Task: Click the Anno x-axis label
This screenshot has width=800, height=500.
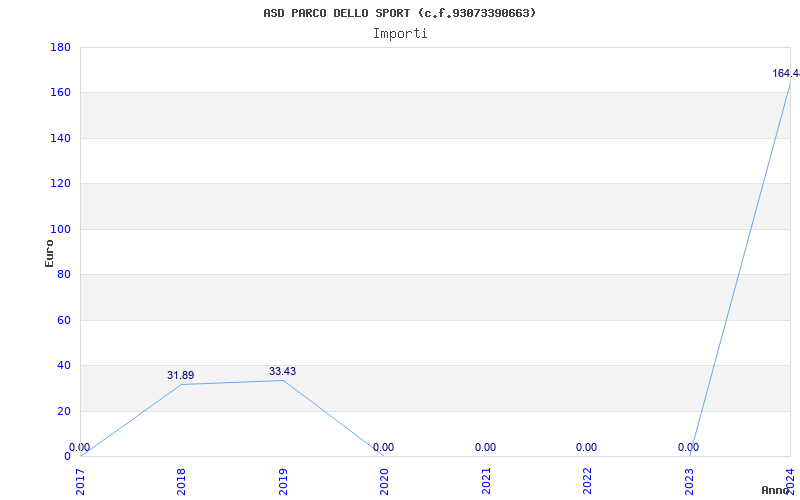Action: tap(776, 490)
